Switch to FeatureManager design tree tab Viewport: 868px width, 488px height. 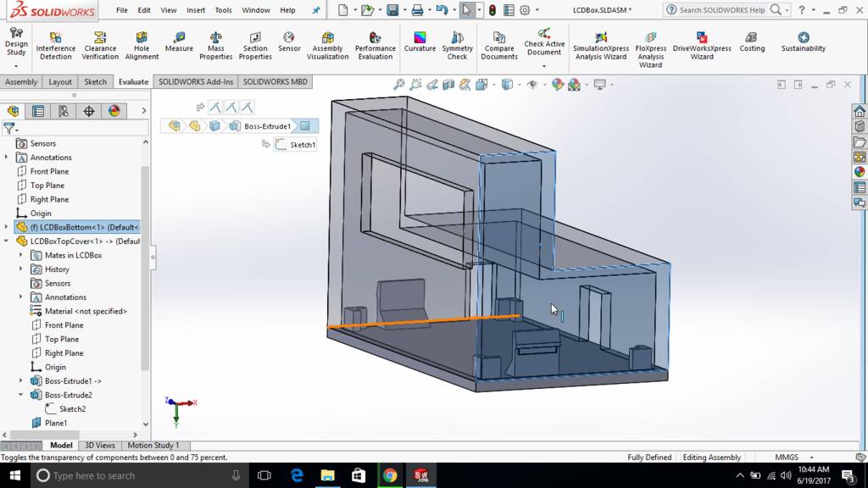click(14, 111)
